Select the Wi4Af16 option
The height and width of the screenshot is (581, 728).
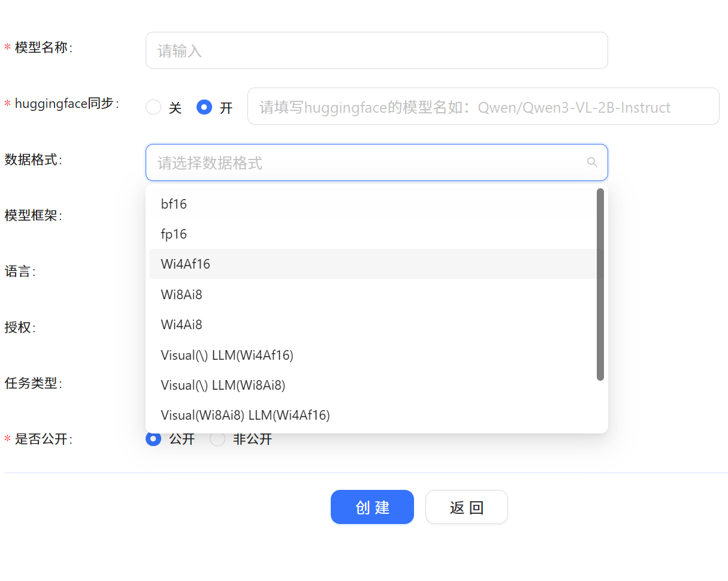click(376, 264)
